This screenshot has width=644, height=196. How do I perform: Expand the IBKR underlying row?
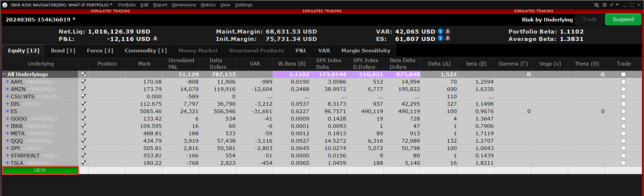[7, 126]
